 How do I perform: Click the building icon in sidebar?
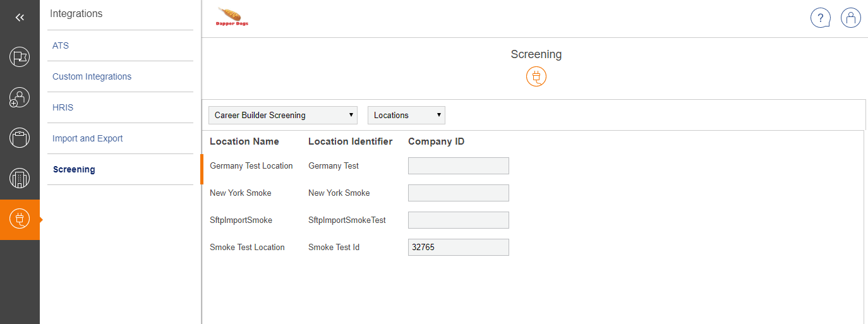pyautogui.click(x=20, y=179)
